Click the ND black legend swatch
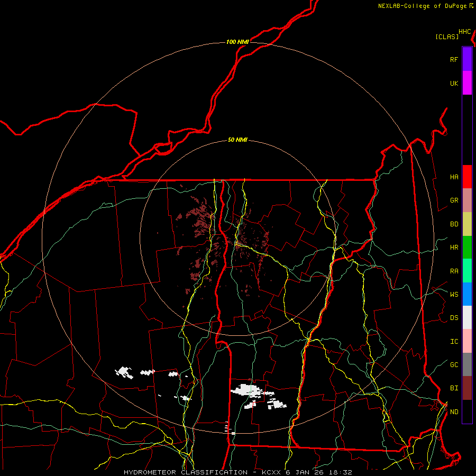Screen dimensions: 476x476 point(467,411)
